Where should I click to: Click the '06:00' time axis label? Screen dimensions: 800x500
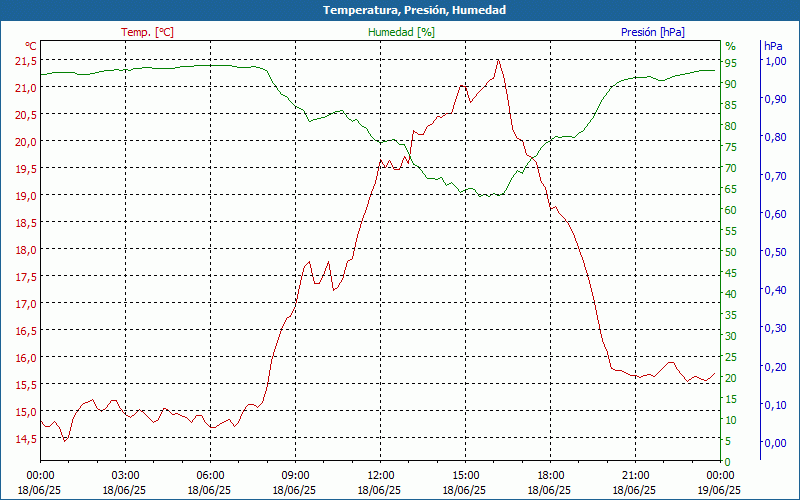pyautogui.click(x=210, y=476)
